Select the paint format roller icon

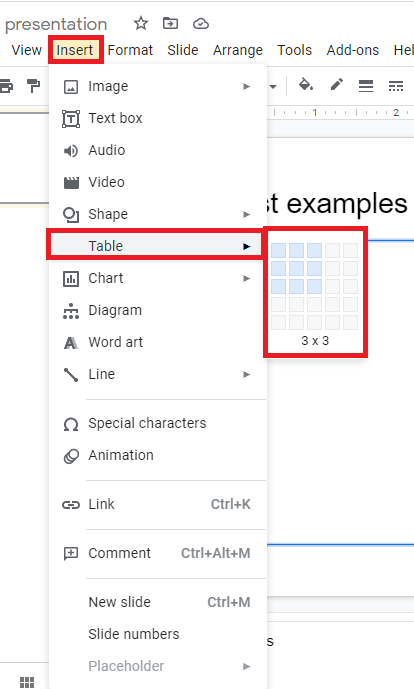(x=33, y=86)
